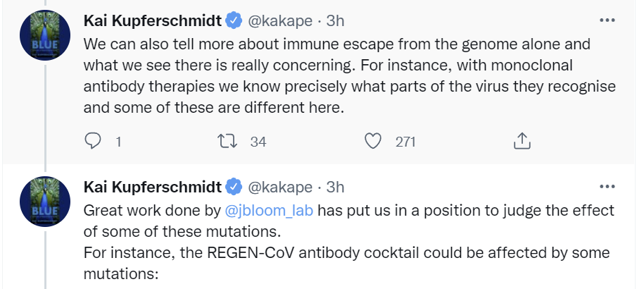Open the peacock avatar on the second tweet

[x=43, y=202]
